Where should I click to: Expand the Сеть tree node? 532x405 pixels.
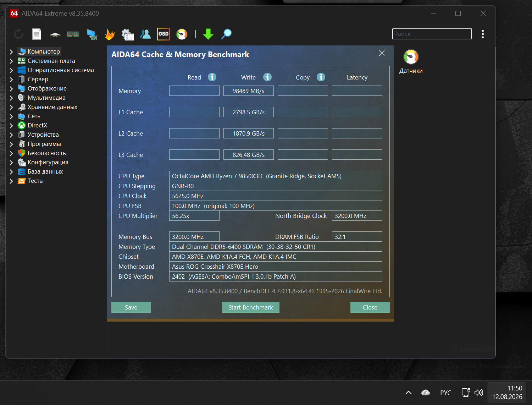11,116
